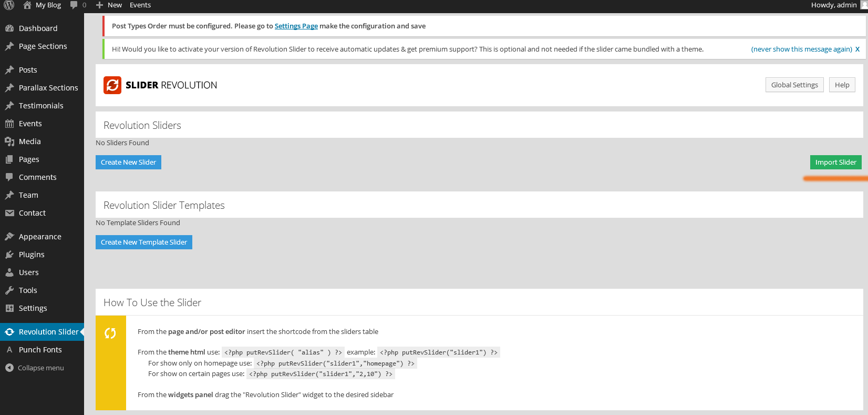Dismiss the activation notice with X
This screenshot has height=415, width=868.
tap(857, 49)
